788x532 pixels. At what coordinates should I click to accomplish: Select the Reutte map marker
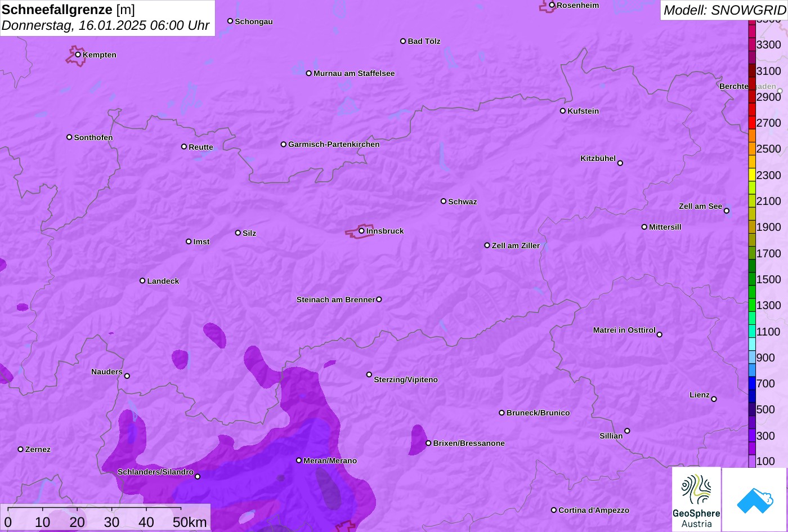pyautogui.click(x=184, y=146)
